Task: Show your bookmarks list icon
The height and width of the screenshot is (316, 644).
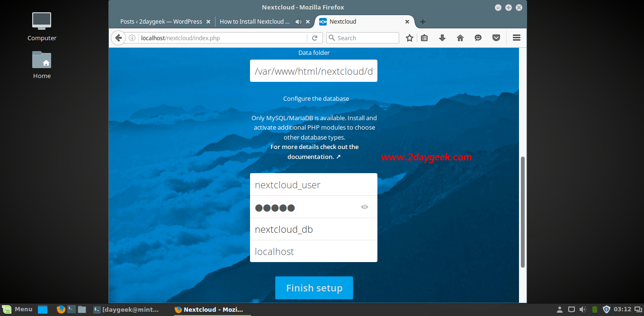Action: (x=424, y=38)
